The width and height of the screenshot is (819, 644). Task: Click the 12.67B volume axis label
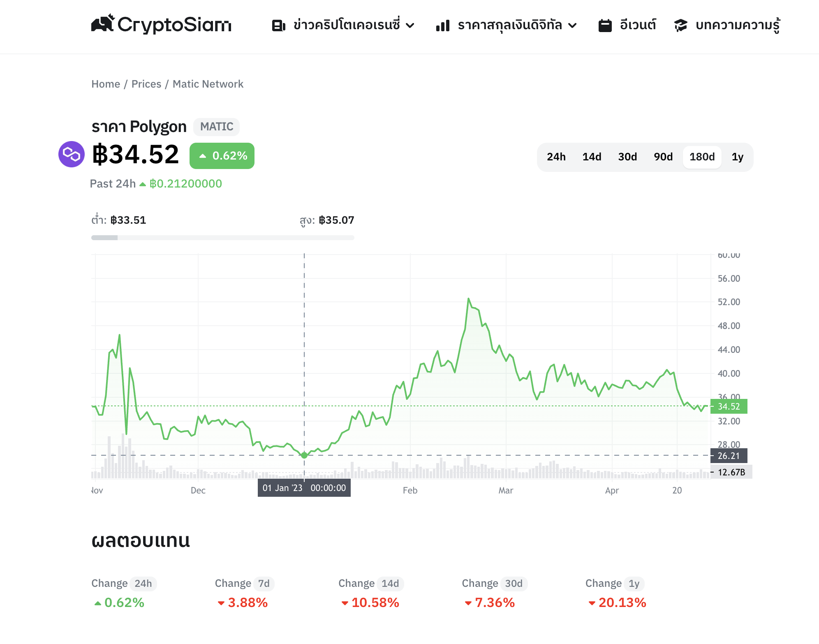click(731, 472)
